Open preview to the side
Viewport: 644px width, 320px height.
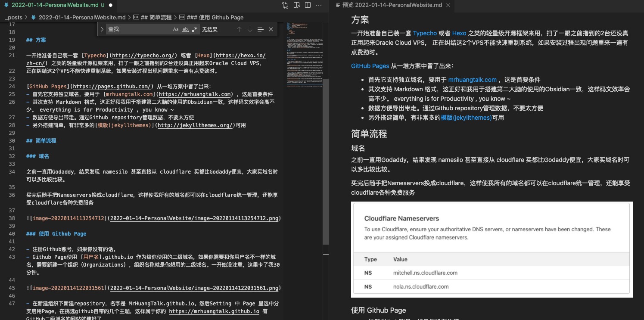pos(296,5)
